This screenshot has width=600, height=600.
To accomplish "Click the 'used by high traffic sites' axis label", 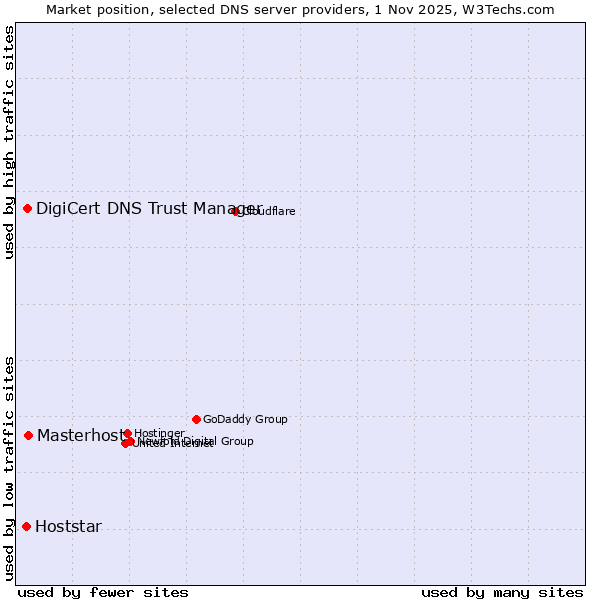I will pos(10,142).
